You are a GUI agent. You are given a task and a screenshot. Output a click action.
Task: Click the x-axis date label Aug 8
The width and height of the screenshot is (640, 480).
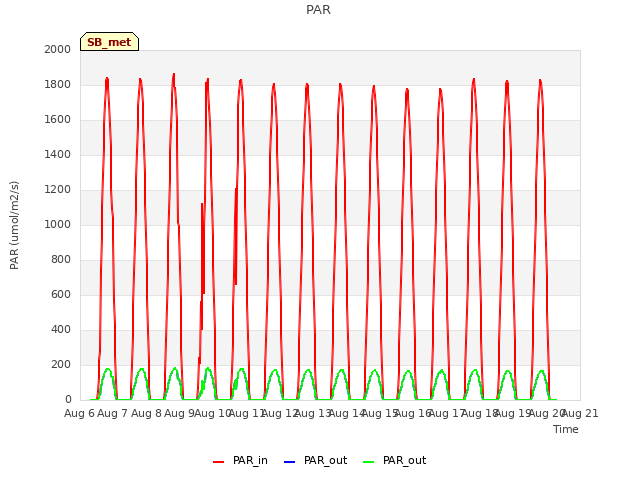click(146, 413)
